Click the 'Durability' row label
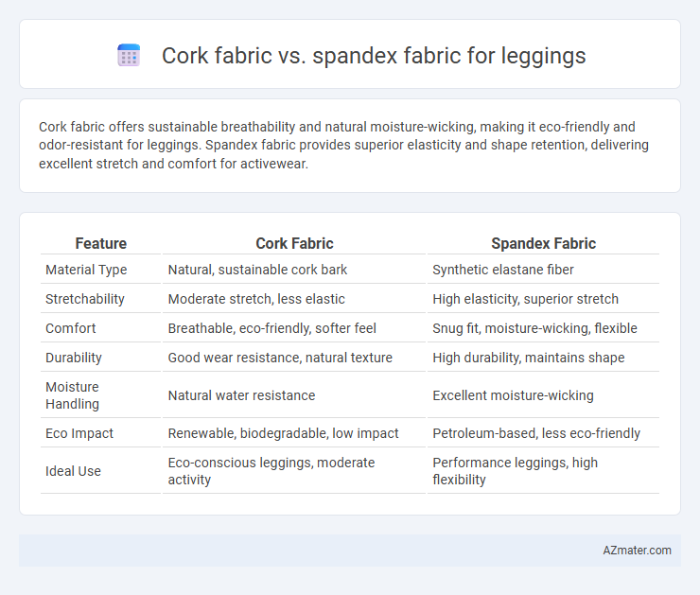This screenshot has width=700, height=595. (x=74, y=358)
